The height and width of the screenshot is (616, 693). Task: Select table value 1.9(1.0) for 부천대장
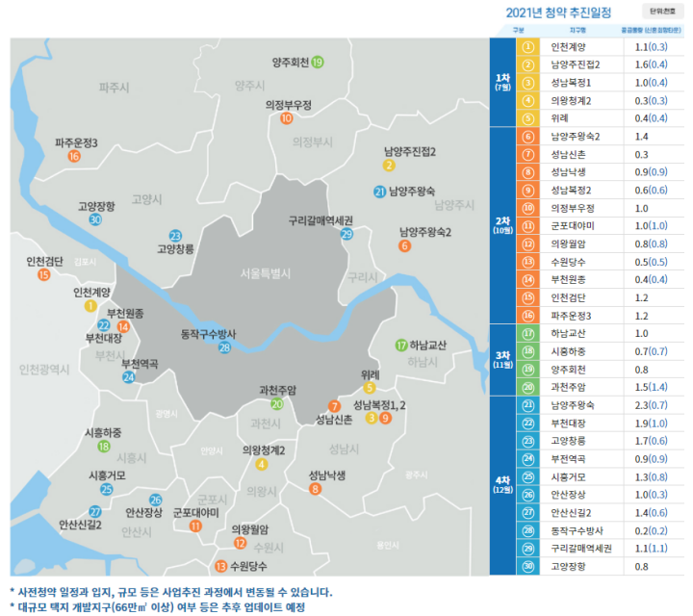tap(651, 423)
